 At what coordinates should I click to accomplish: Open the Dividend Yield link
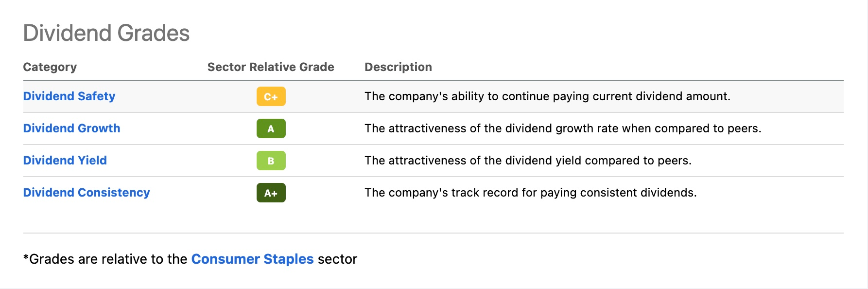click(65, 161)
